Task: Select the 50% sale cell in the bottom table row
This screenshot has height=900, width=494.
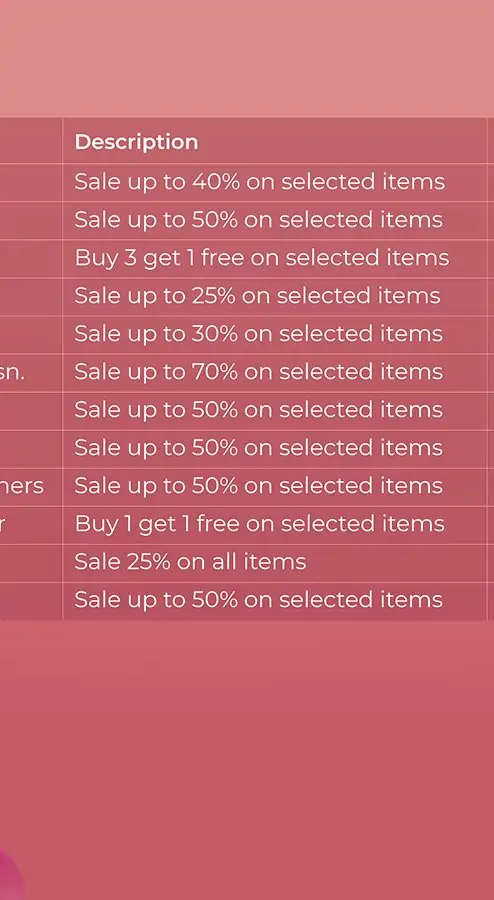Action: [x=274, y=600]
